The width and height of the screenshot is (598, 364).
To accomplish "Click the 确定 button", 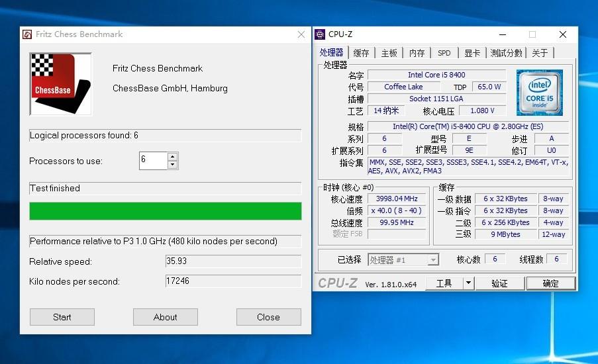I will 551,283.
